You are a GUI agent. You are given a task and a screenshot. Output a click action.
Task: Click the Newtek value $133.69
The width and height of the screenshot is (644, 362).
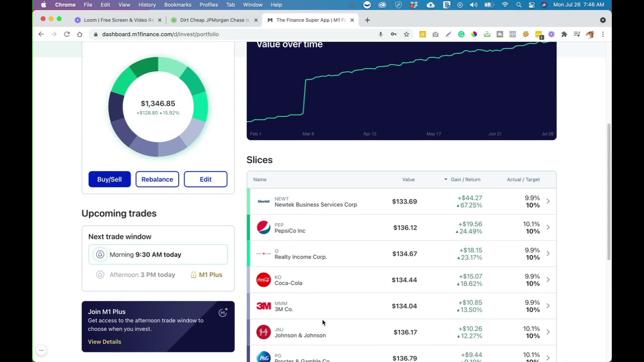[405, 202]
